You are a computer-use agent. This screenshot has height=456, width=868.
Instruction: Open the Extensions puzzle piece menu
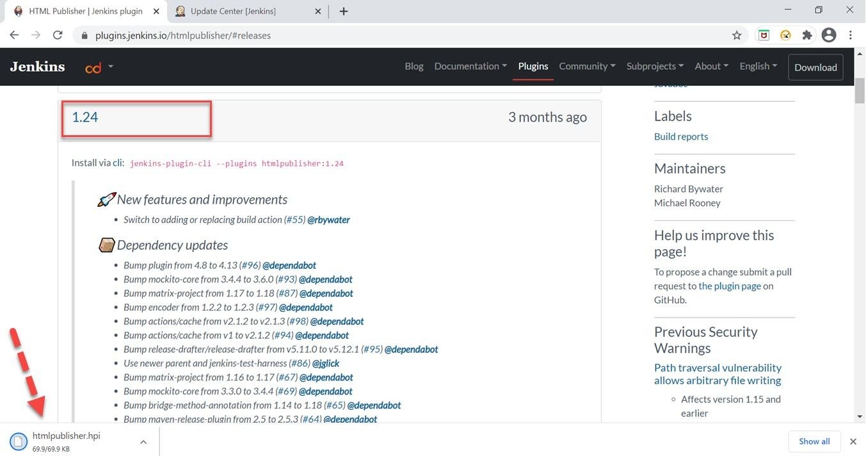point(807,35)
